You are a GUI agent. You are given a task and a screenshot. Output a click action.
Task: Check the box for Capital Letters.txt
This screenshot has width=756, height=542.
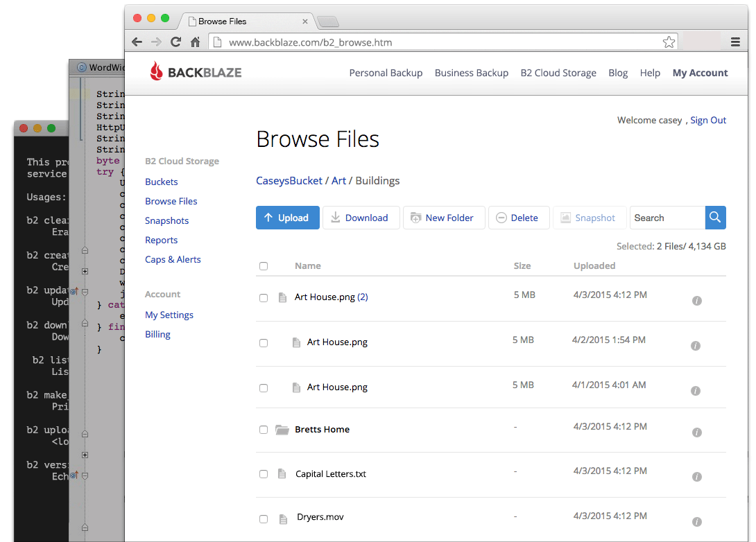(x=264, y=475)
